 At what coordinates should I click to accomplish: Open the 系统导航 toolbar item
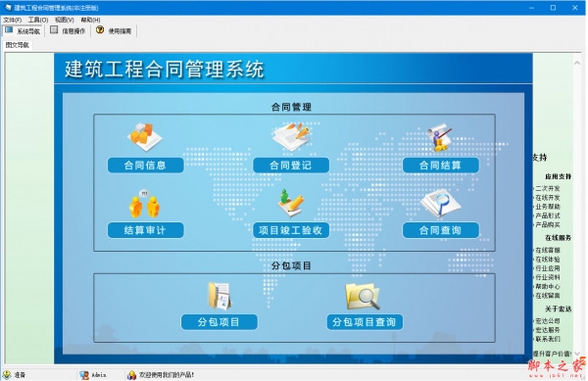coord(23,31)
